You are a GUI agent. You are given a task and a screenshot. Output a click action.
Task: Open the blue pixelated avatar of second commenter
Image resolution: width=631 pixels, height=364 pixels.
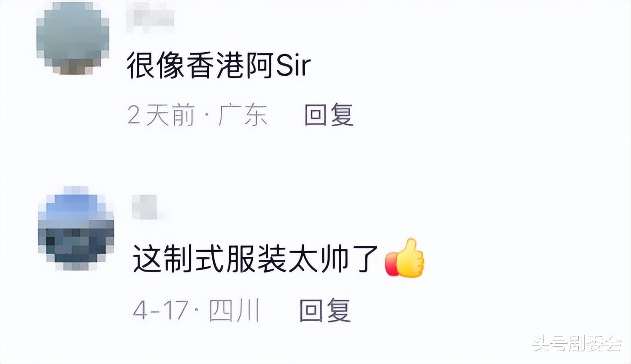76,228
